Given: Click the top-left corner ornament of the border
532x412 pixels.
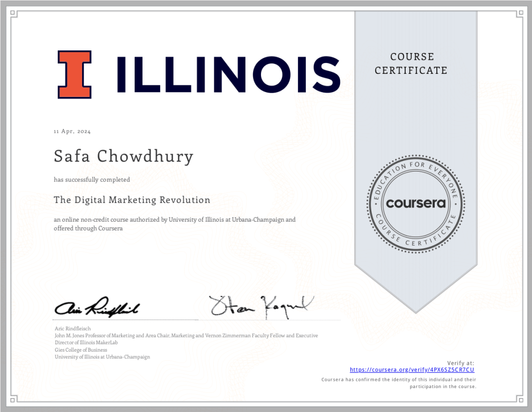Looking at the screenshot, I should (x=14, y=14).
